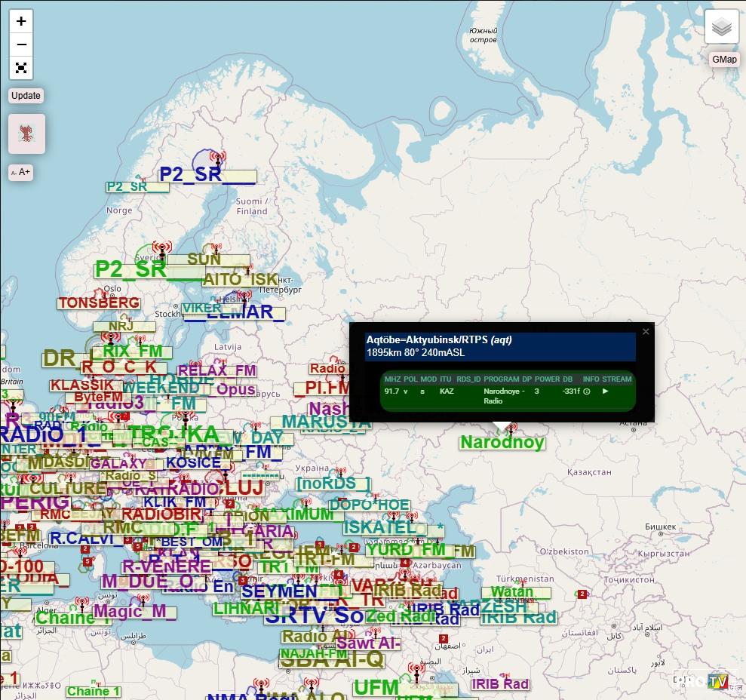
Task: Play the Narodnoye Radio stream
Action: click(x=605, y=391)
